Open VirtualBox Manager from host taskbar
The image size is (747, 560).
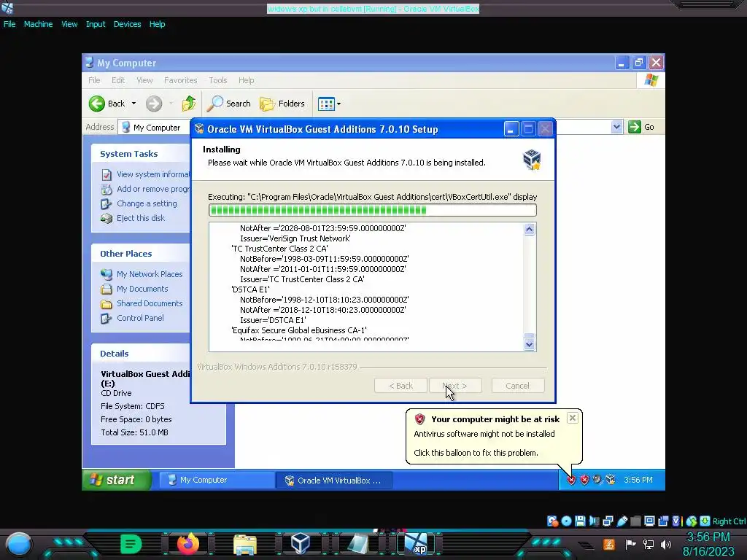(x=301, y=544)
